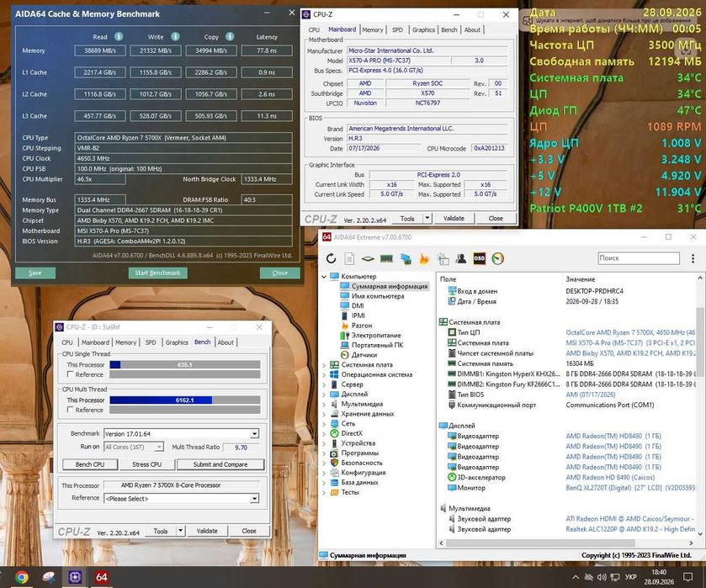Open the volume icon in system tray
This screenshot has width=706, height=588.
pos(602,577)
